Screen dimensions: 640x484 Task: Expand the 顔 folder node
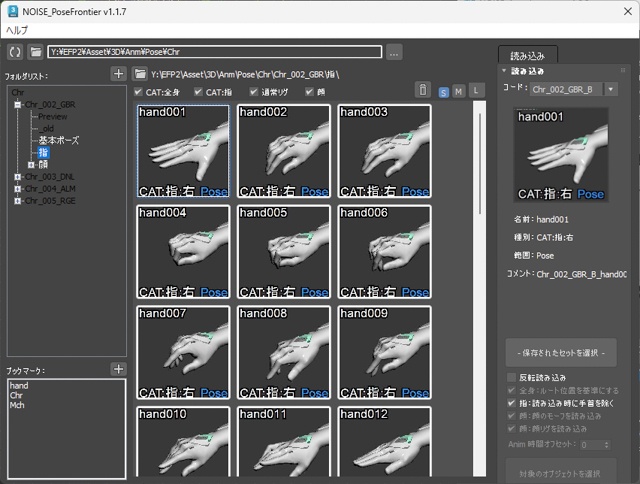point(31,165)
